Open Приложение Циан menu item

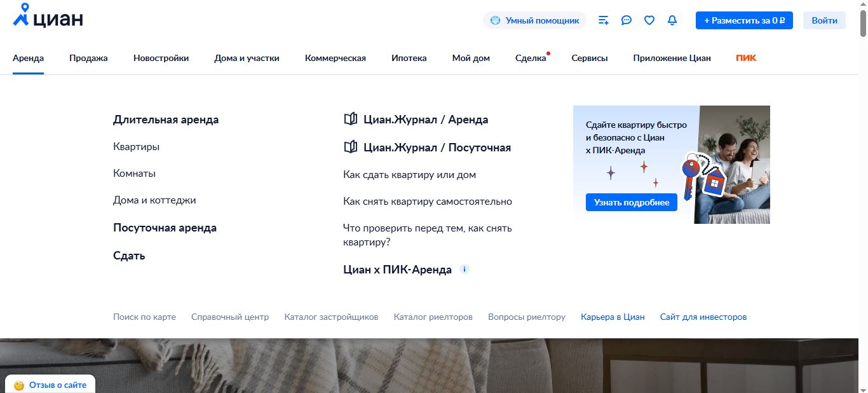pyautogui.click(x=672, y=58)
